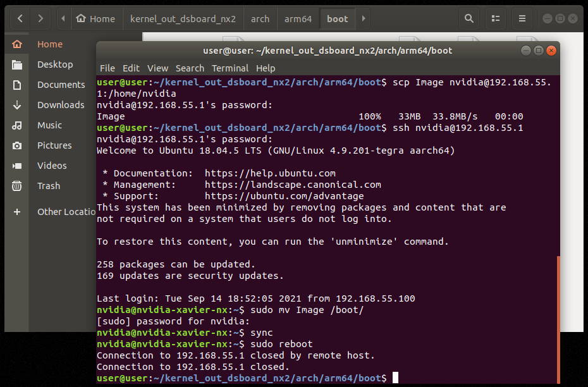588x387 pixels.
Task: Click the 'Welcome to Ubuntu 18.04.5 LTS' line
Action: [x=276, y=150]
